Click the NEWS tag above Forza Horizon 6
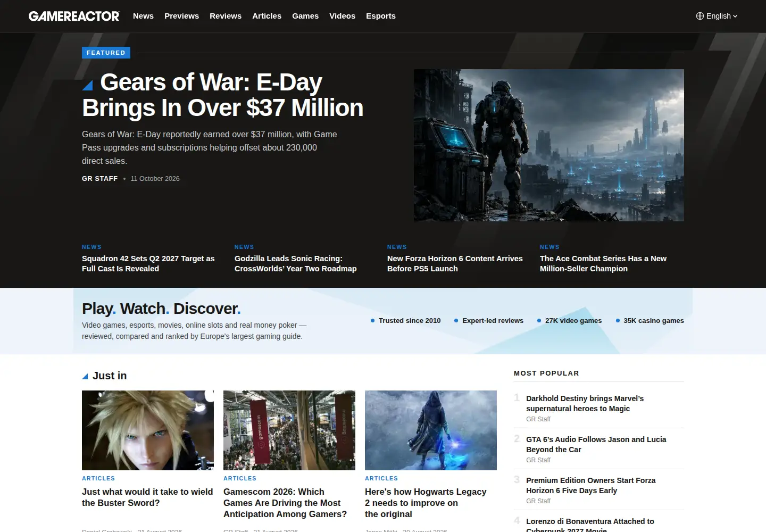This screenshot has width=766, height=532. (397, 247)
